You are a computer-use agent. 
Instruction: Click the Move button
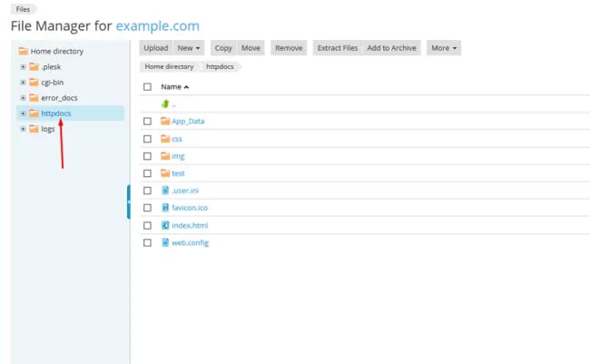251,48
